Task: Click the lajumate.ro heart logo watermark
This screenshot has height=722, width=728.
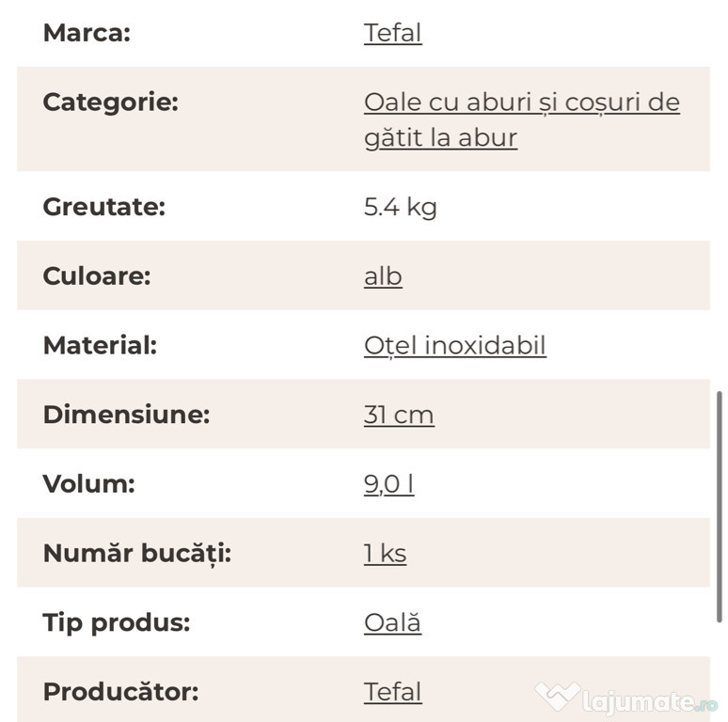Action: [557, 697]
